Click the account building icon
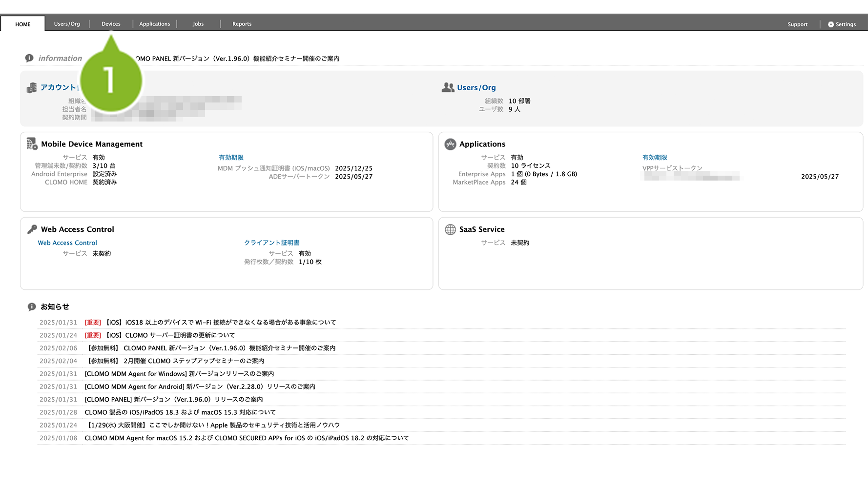Viewport: 868px width, 488px height. point(32,88)
